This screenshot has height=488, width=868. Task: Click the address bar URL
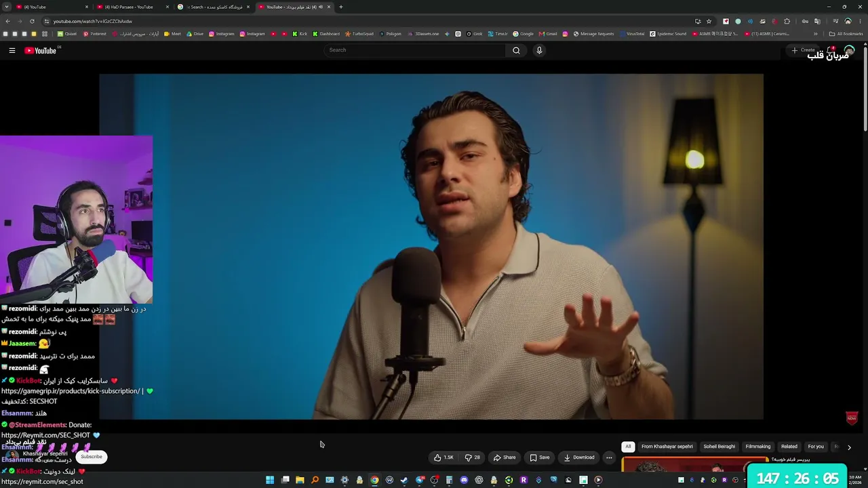click(x=93, y=22)
